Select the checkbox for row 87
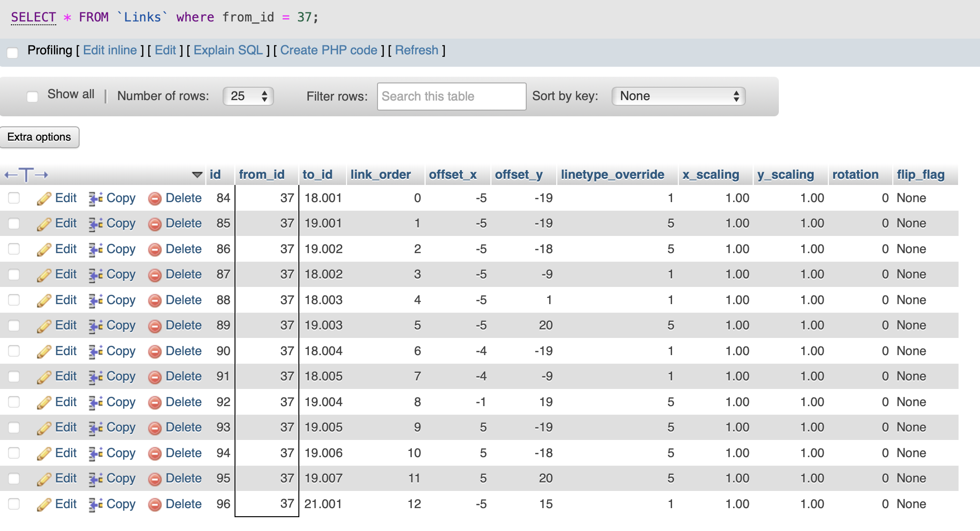The width and height of the screenshot is (980, 531). coord(14,275)
